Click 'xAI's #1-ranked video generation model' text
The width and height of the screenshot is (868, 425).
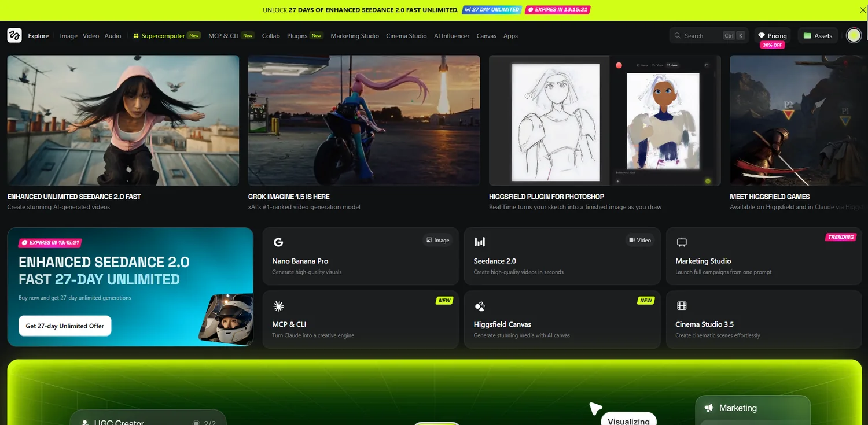[304, 207]
